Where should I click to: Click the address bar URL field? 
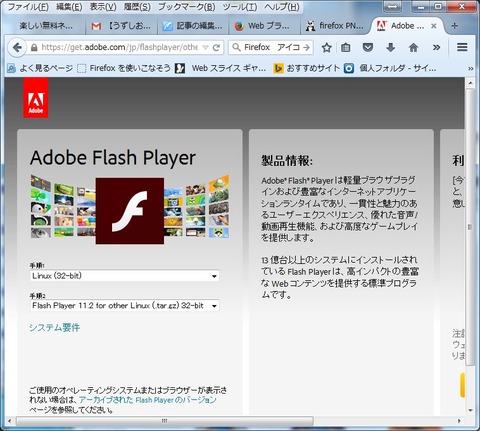tap(119, 47)
